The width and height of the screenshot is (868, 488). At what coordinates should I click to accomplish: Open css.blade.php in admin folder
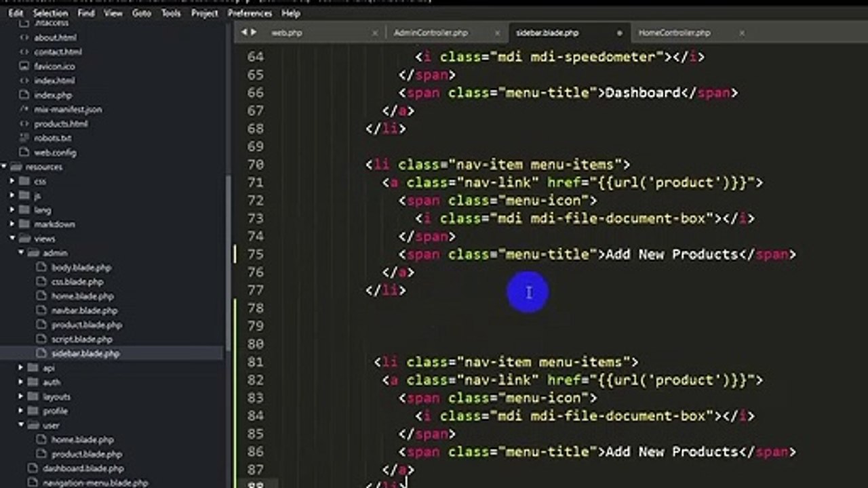(77, 281)
